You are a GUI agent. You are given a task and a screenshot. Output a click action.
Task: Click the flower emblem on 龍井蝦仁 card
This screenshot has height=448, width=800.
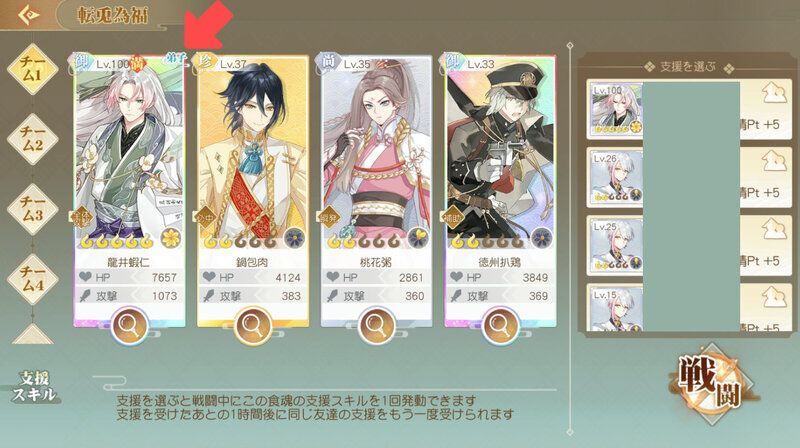pyautogui.click(x=171, y=238)
